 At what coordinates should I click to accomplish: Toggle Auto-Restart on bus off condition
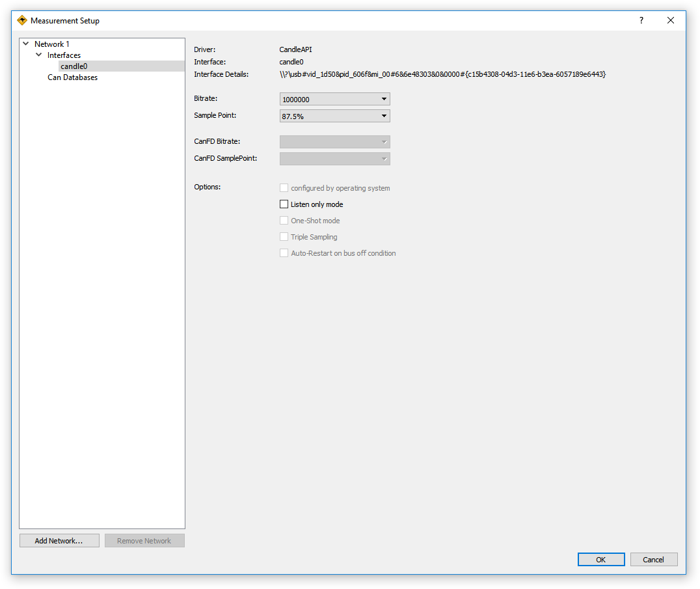tap(284, 253)
